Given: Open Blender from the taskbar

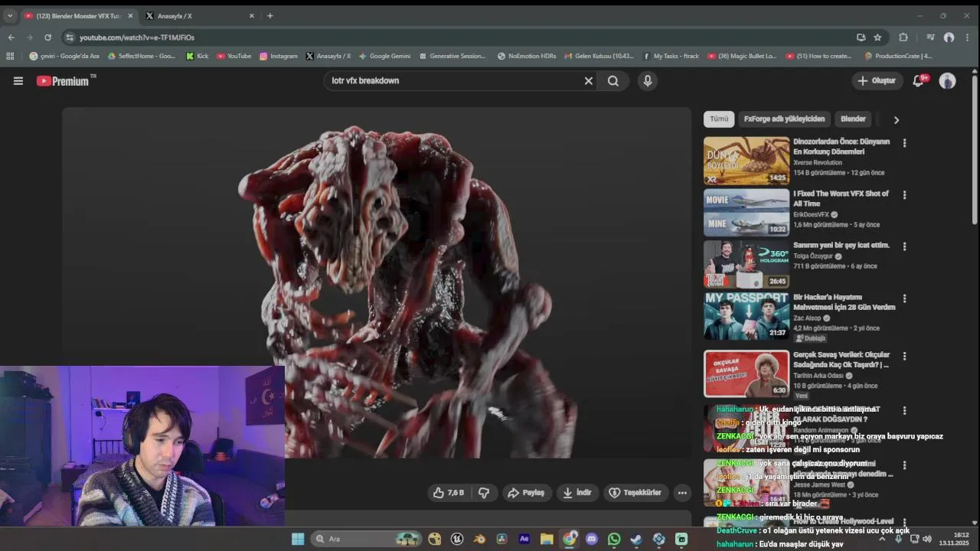Looking at the screenshot, I should tap(479, 539).
